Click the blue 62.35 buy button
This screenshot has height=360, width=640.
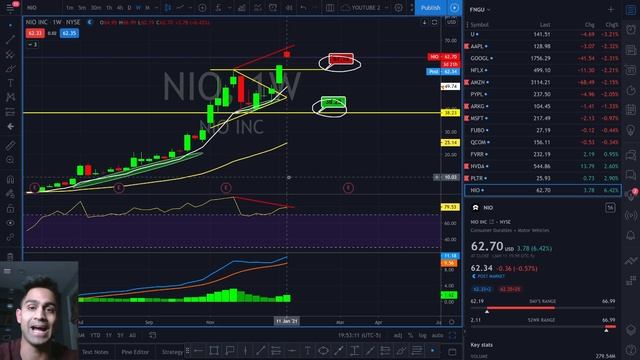69,33
